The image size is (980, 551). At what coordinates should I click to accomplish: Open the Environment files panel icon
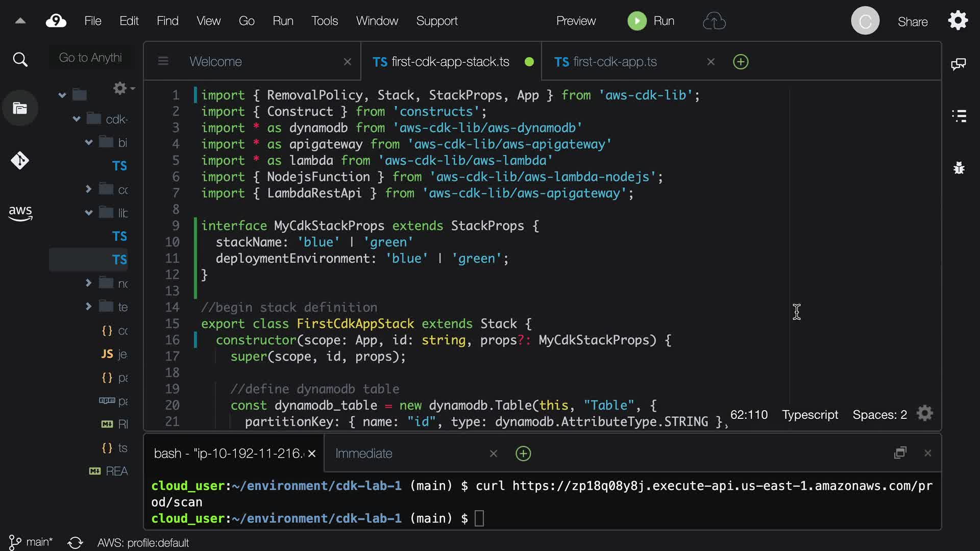click(x=20, y=108)
